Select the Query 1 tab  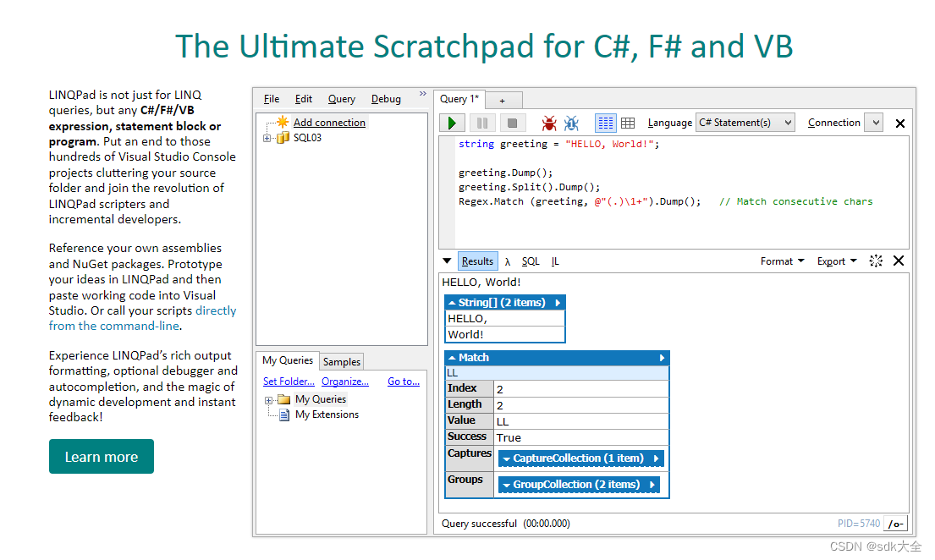click(459, 99)
